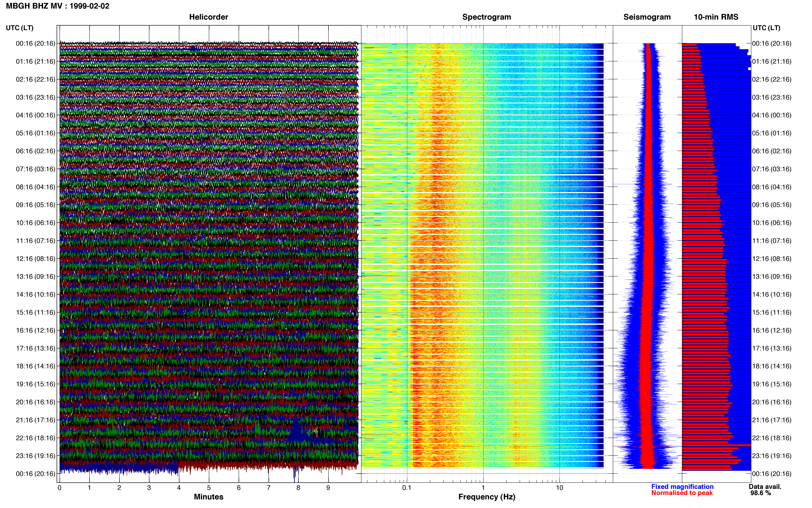
Task: Click the 5 tick on Minutes axis
Action: click(x=209, y=488)
